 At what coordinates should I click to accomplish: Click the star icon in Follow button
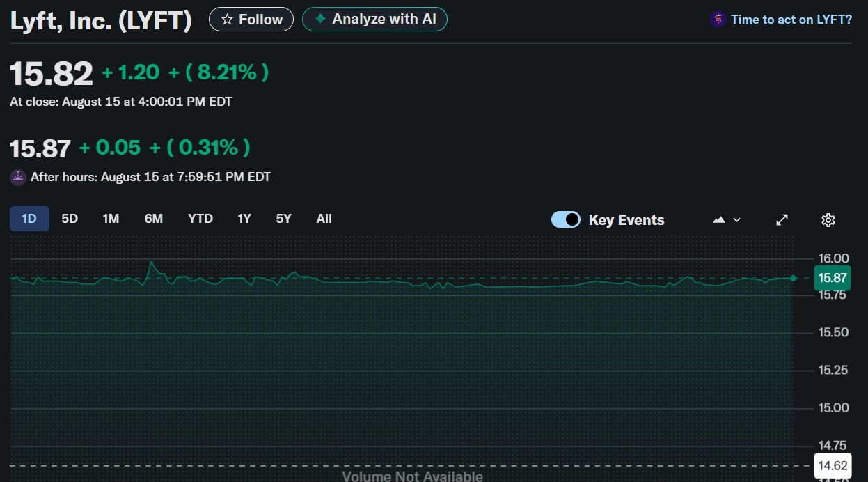(227, 20)
